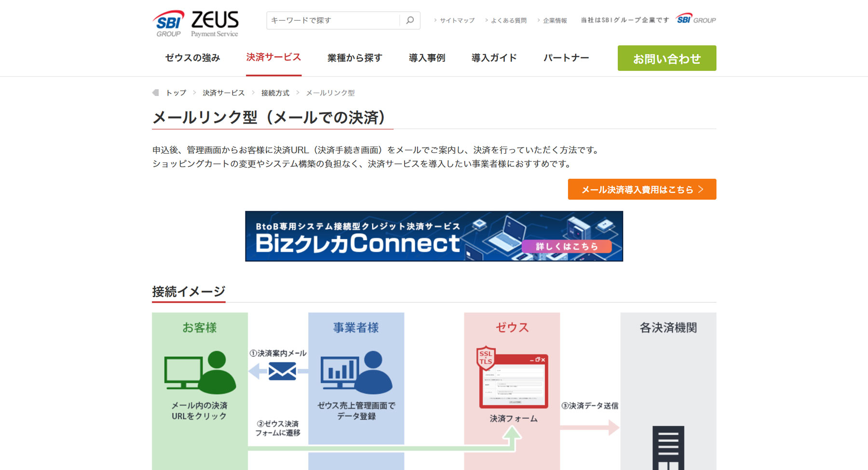Open the パートナー menu

point(566,58)
